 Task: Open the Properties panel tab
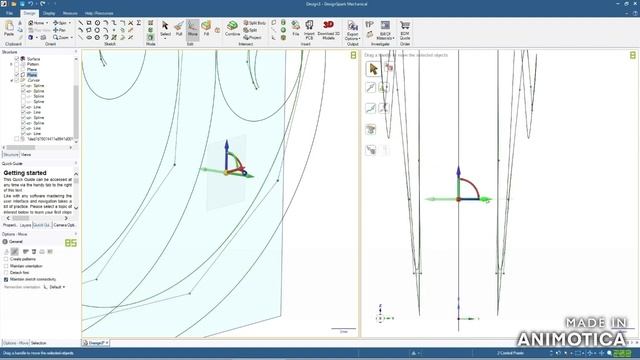[x=10, y=225]
